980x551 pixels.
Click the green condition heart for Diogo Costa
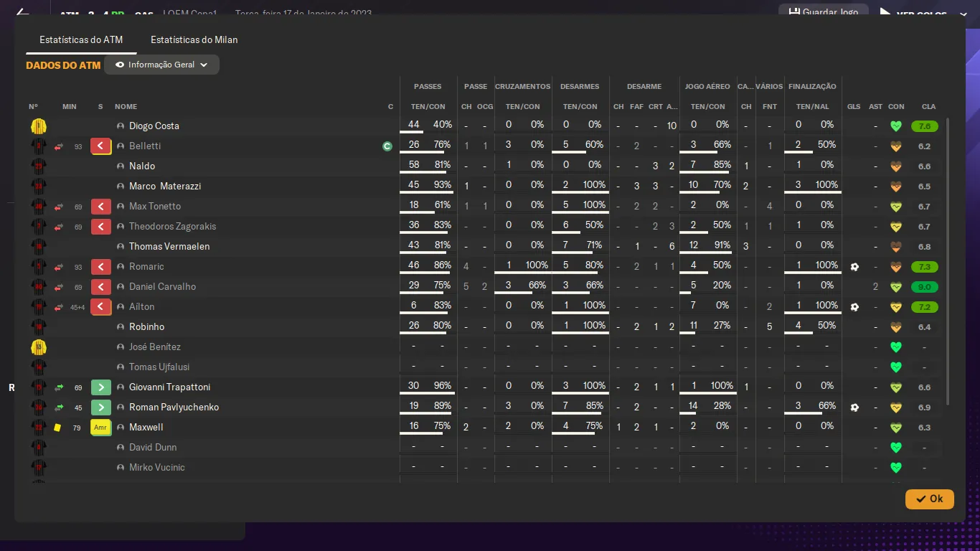[895, 126]
